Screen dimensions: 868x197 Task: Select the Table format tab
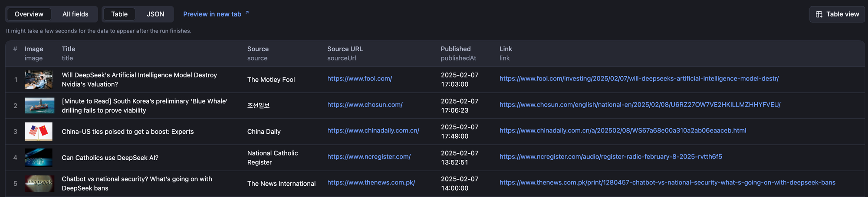(x=119, y=14)
